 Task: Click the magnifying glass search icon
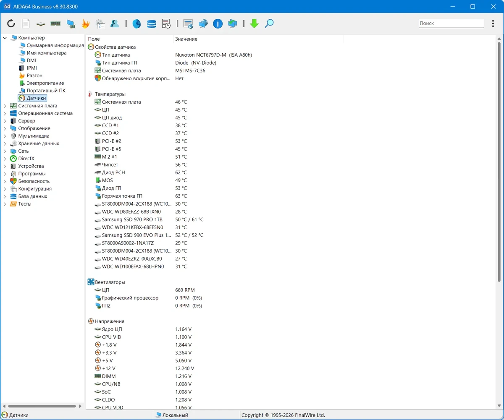269,23
